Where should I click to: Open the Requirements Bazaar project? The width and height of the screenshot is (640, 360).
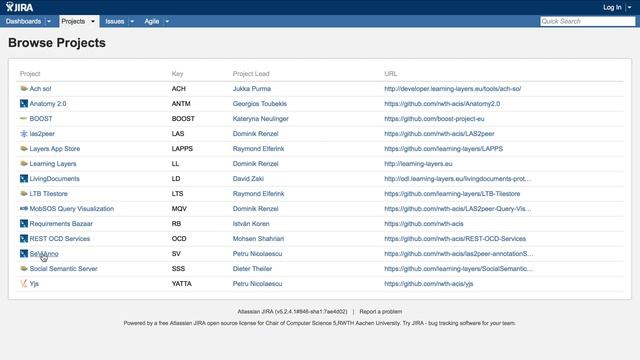pyautogui.click(x=61, y=224)
